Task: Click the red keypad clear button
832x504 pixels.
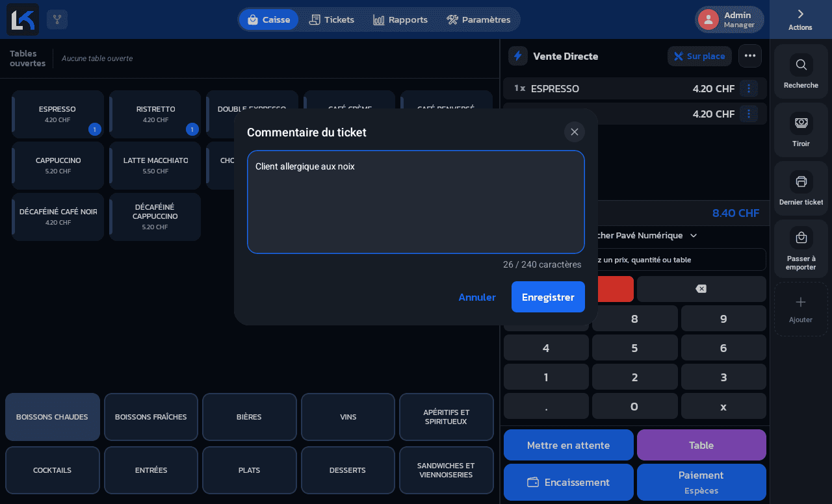Action: point(616,289)
